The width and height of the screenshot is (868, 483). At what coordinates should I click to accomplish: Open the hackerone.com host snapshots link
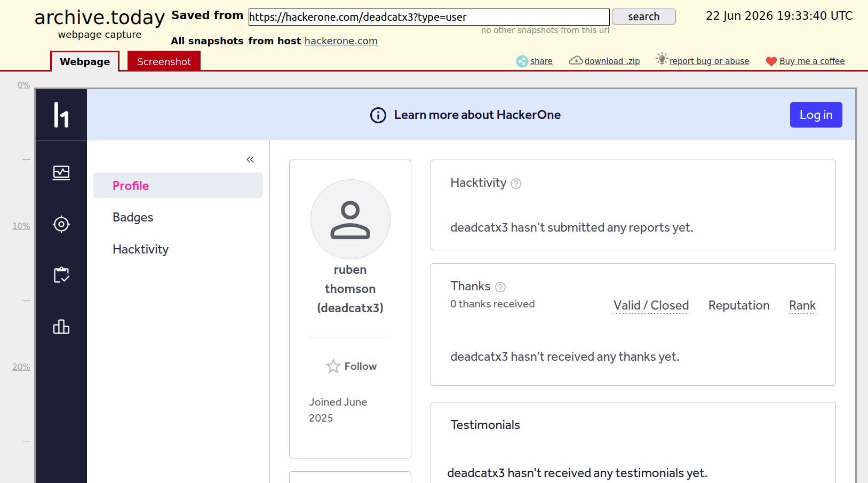[341, 41]
